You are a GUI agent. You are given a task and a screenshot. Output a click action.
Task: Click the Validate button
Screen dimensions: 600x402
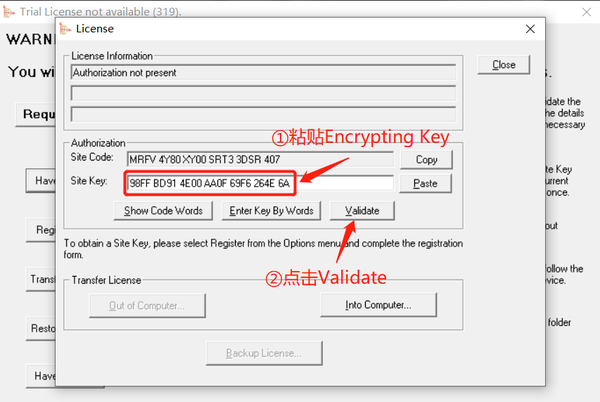[x=362, y=211]
